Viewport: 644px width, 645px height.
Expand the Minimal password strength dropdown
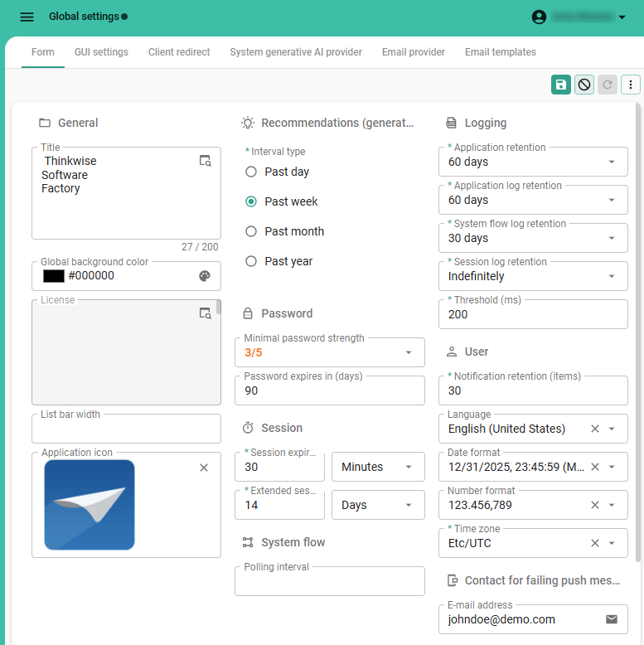tap(409, 352)
